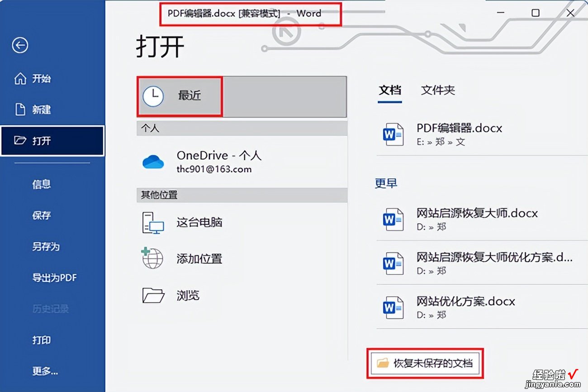Switch to the 文档 tab
588x392 pixels.
390,91
